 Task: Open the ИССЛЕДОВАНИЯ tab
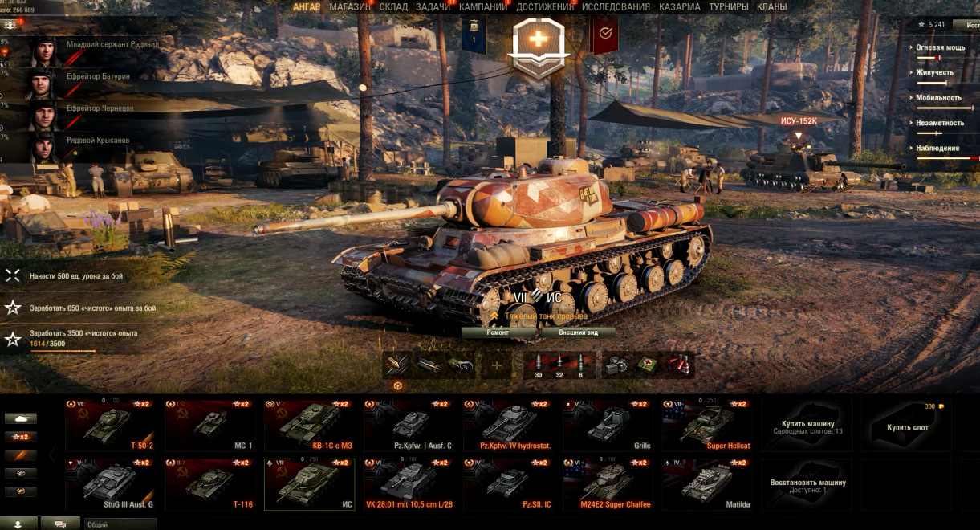[616, 6]
